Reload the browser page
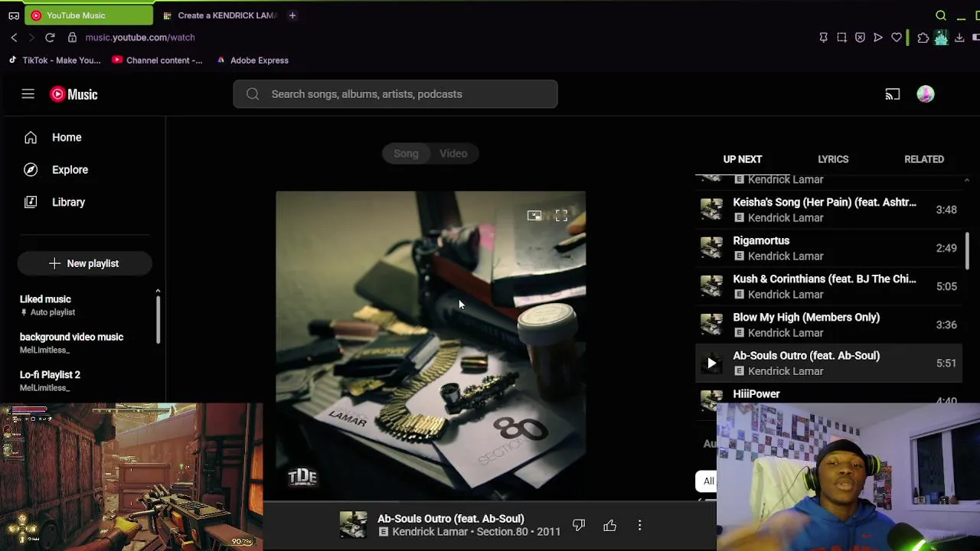This screenshot has width=980, height=551. click(x=50, y=37)
